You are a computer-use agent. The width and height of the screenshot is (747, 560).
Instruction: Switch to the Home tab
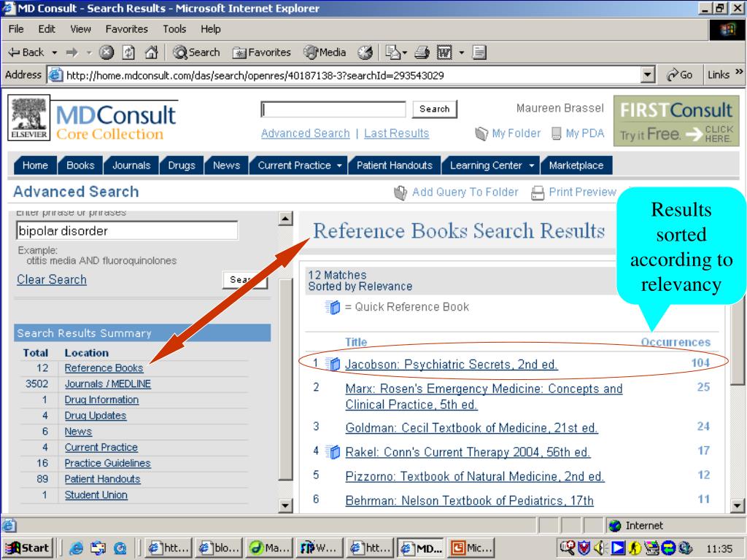tap(35, 166)
